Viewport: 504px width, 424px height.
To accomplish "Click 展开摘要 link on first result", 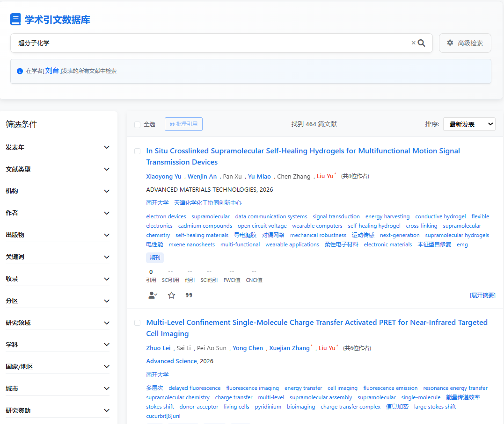I will [x=482, y=295].
